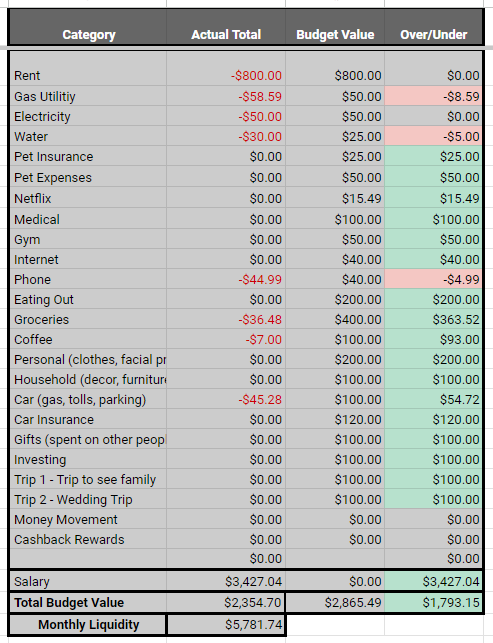Click the Netflix budget value $15.49
This screenshot has height=643, width=493.
(x=335, y=198)
